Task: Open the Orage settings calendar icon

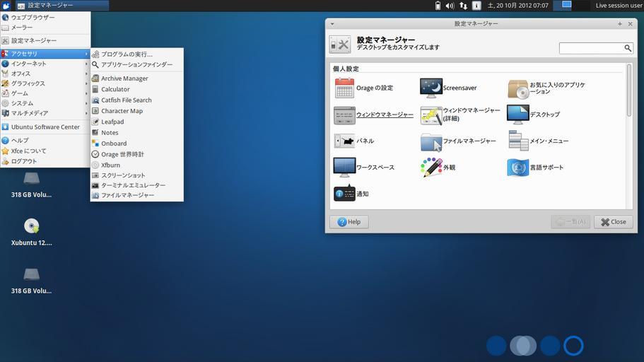Action: (344, 88)
